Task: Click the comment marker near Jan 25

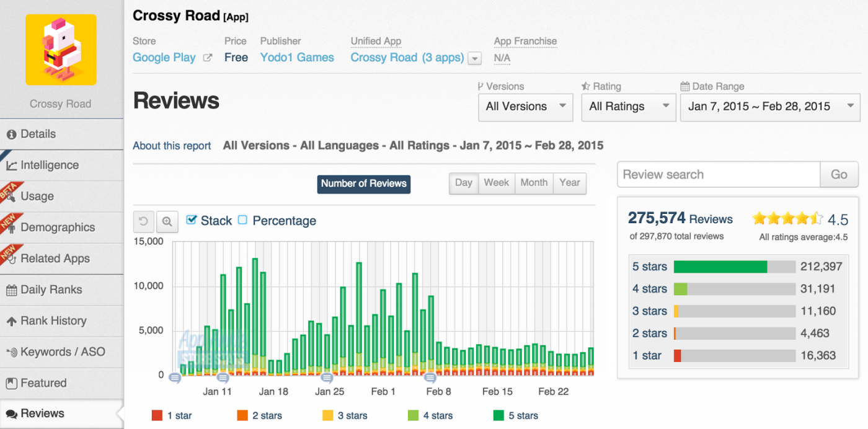Action: click(x=327, y=377)
